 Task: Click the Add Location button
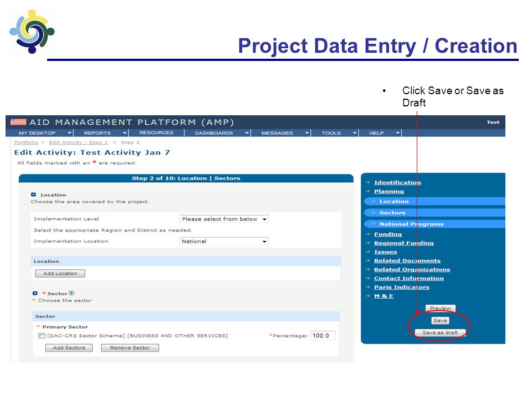point(60,273)
